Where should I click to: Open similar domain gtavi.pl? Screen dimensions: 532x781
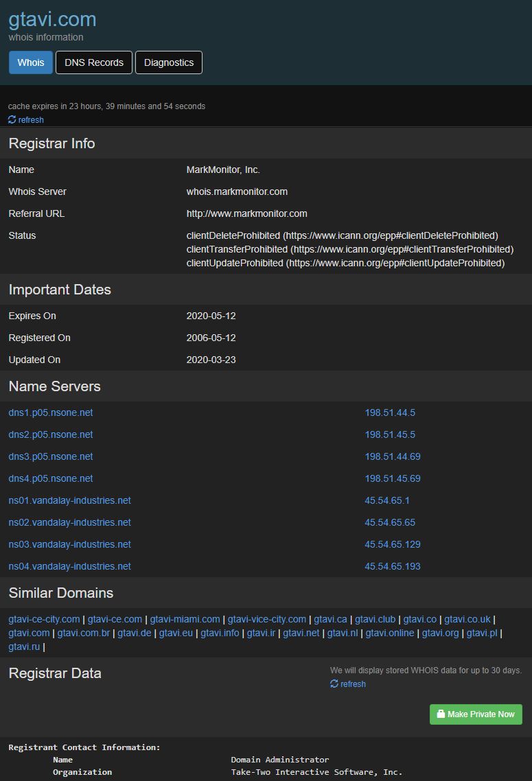click(482, 633)
